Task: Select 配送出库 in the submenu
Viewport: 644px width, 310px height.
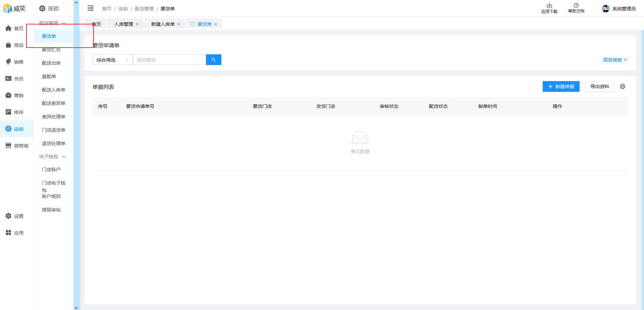Action: (x=51, y=63)
